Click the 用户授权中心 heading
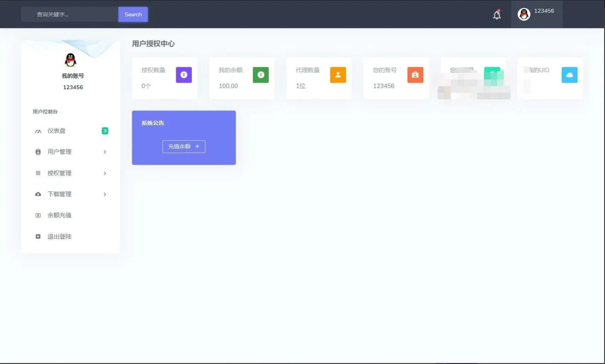The image size is (605, 364). pos(153,44)
